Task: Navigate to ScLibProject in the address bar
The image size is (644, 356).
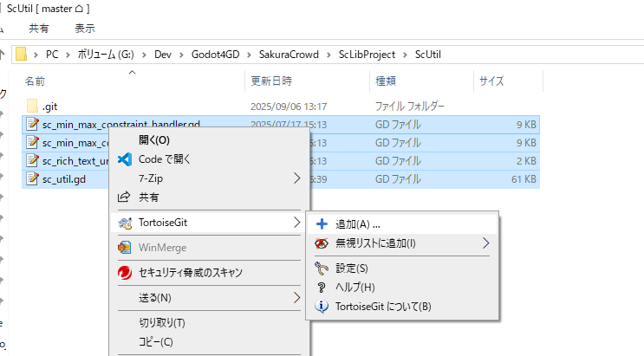Action: click(x=367, y=55)
